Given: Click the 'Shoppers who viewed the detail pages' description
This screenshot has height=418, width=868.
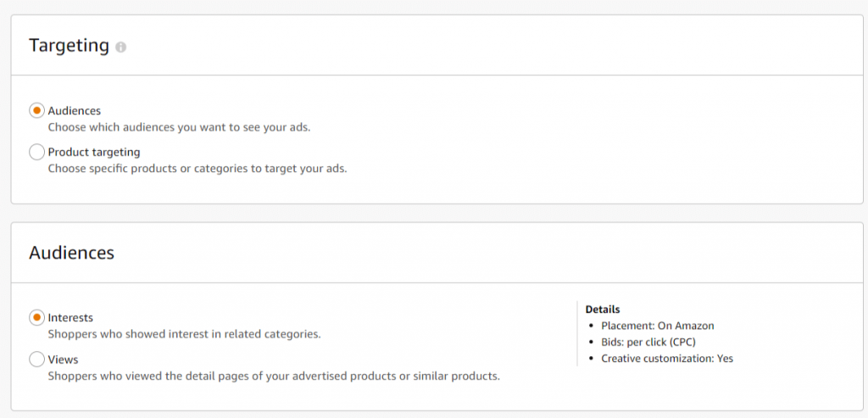Looking at the screenshot, I should click(x=273, y=376).
